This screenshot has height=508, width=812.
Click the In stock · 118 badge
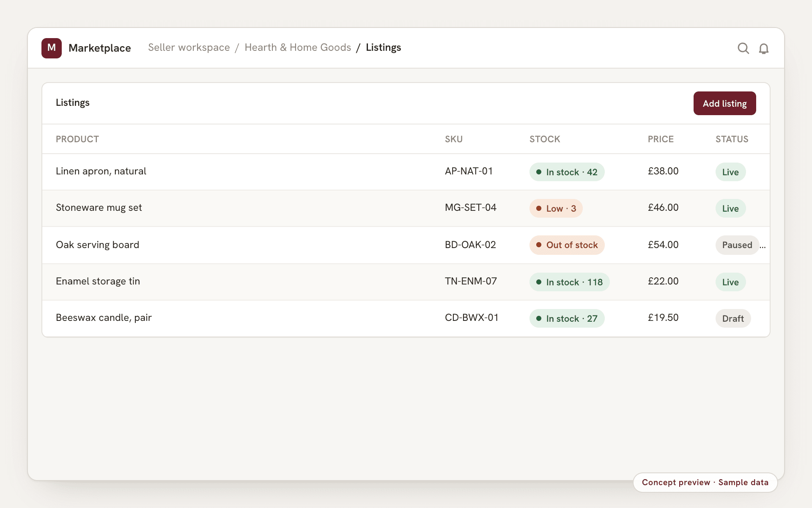(x=569, y=282)
